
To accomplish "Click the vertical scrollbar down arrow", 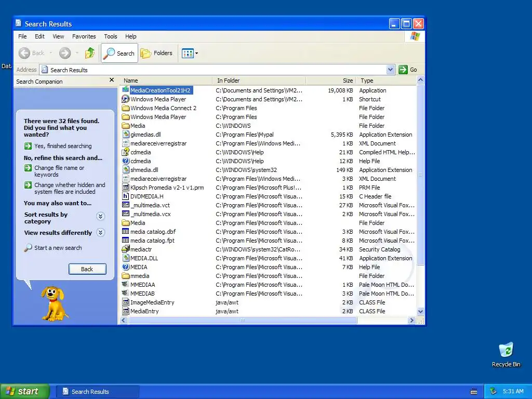I will coord(420,312).
